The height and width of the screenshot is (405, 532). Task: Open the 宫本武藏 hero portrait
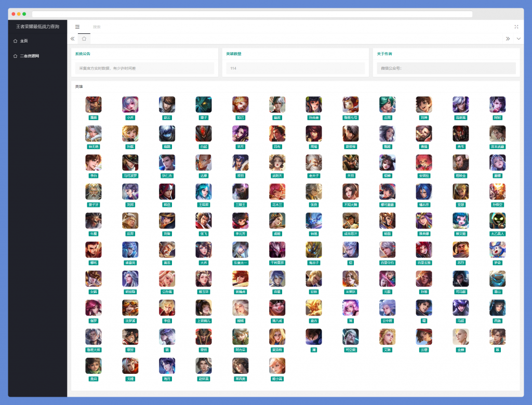coord(497,134)
